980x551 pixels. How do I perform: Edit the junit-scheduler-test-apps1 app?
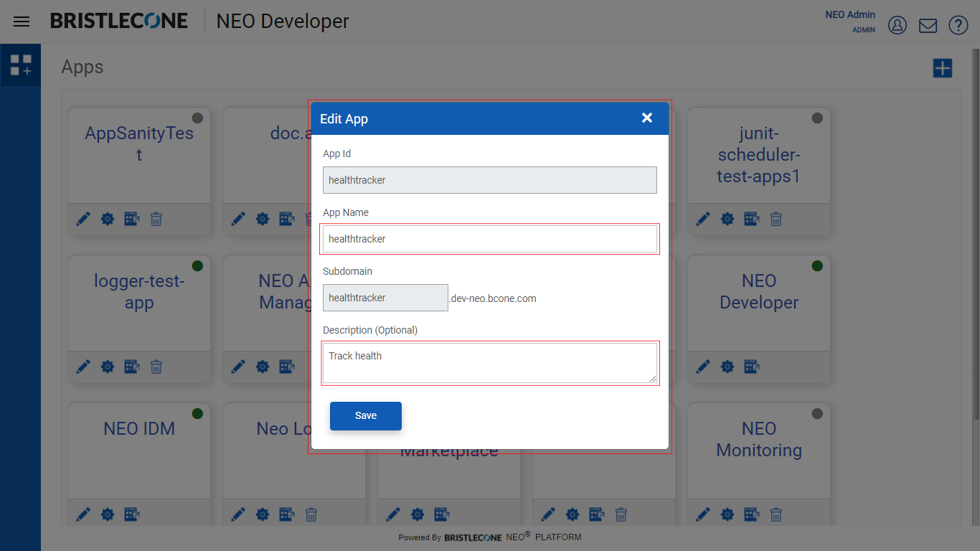coord(703,219)
